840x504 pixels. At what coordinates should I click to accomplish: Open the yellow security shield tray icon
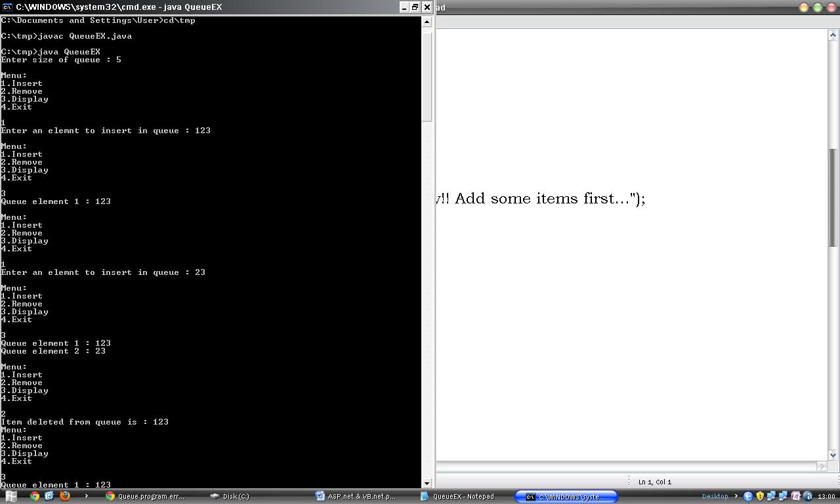760,497
